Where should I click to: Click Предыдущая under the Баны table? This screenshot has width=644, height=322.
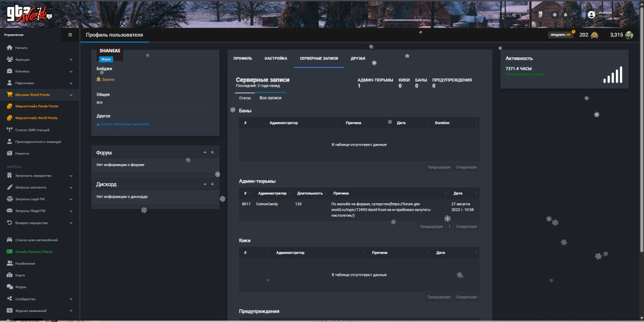tap(439, 167)
